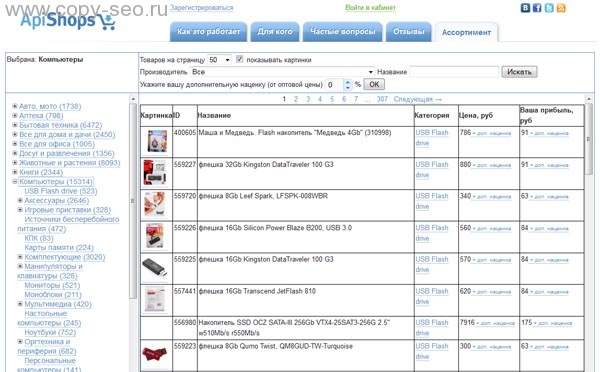Open Qumo Twist 8Gb thumbnail
Image resolution: width=600 pixels, height=372 pixels.
click(155, 354)
